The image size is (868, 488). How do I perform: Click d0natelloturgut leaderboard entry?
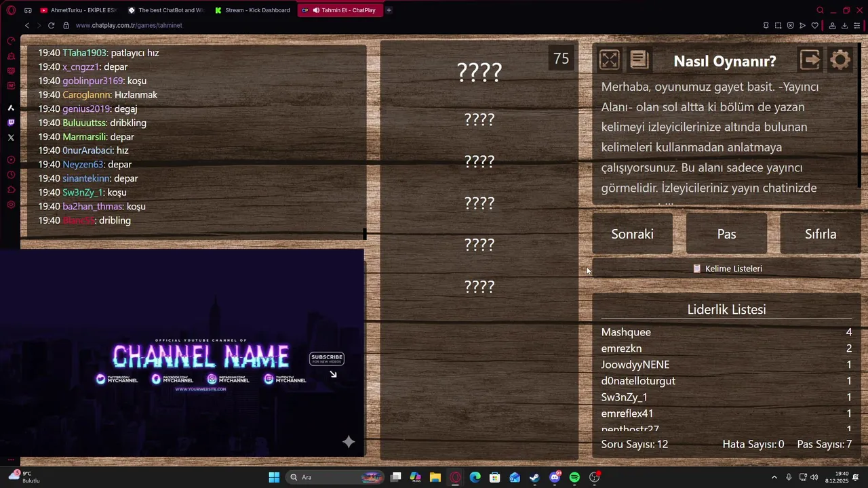tap(638, 381)
